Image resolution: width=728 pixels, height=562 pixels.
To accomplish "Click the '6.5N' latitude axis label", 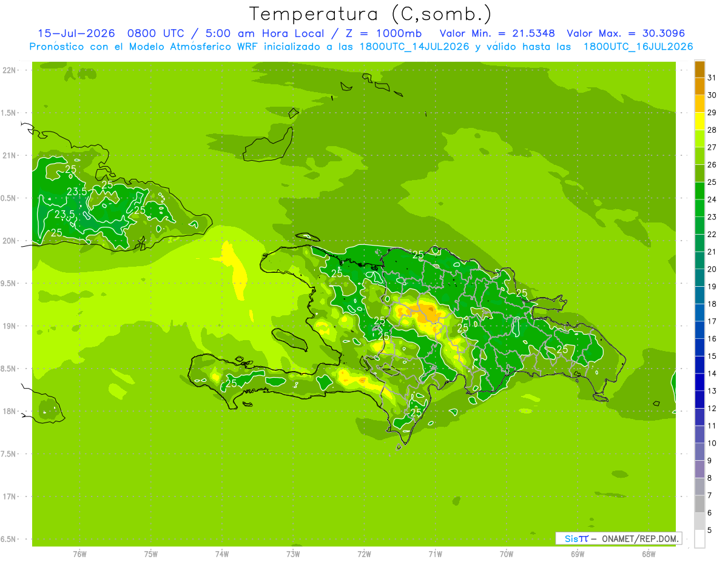I will (x=9, y=539).
